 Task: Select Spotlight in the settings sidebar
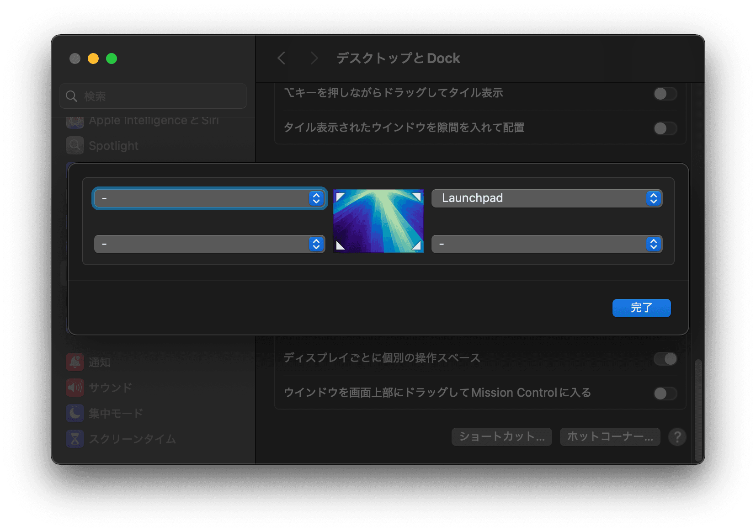(x=114, y=145)
